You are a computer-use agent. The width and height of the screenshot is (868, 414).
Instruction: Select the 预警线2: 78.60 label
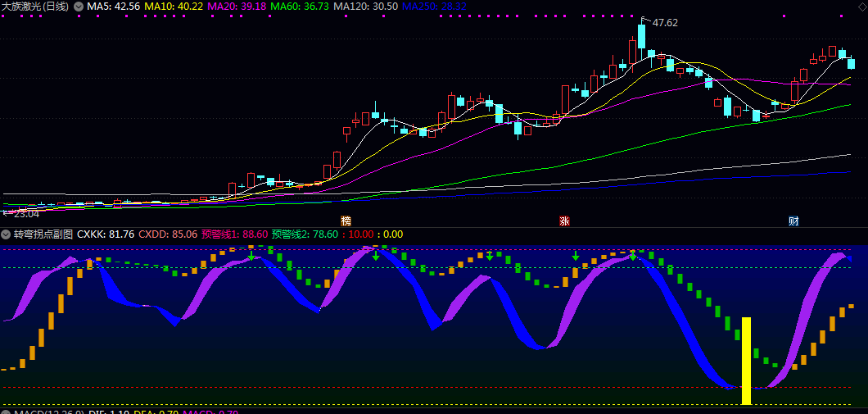click(x=304, y=234)
